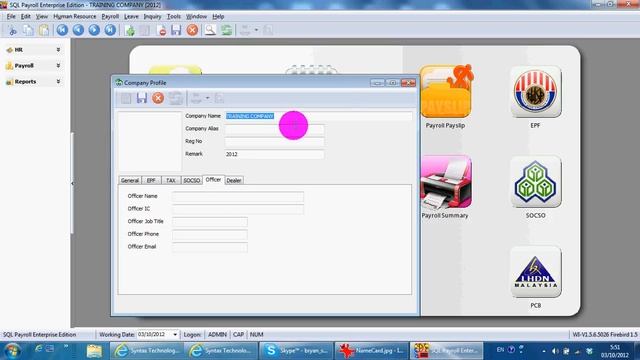The height and width of the screenshot is (360, 640).
Task: Switch to NameCard.jpg taskbar window
Action: point(371,351)
